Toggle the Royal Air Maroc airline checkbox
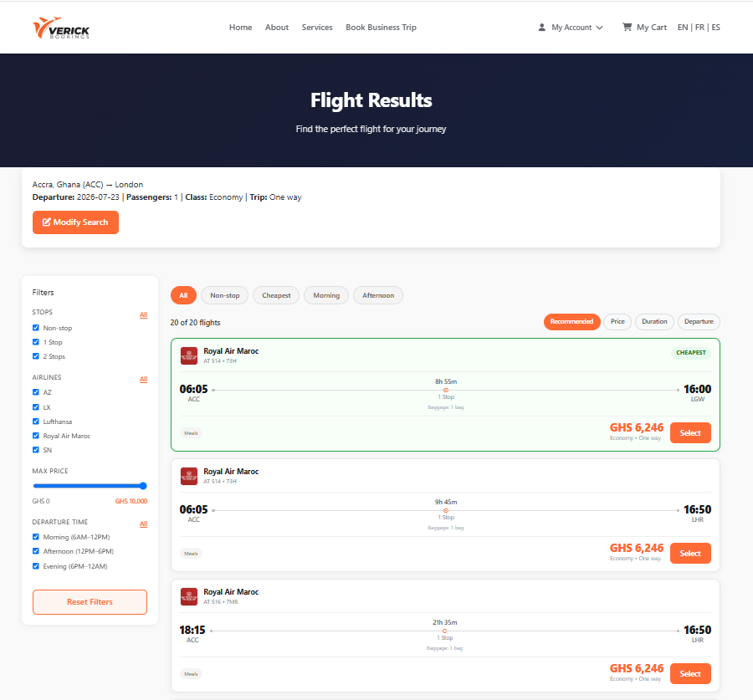This screenshot has height=700, width=753. [x=35, y=436]
